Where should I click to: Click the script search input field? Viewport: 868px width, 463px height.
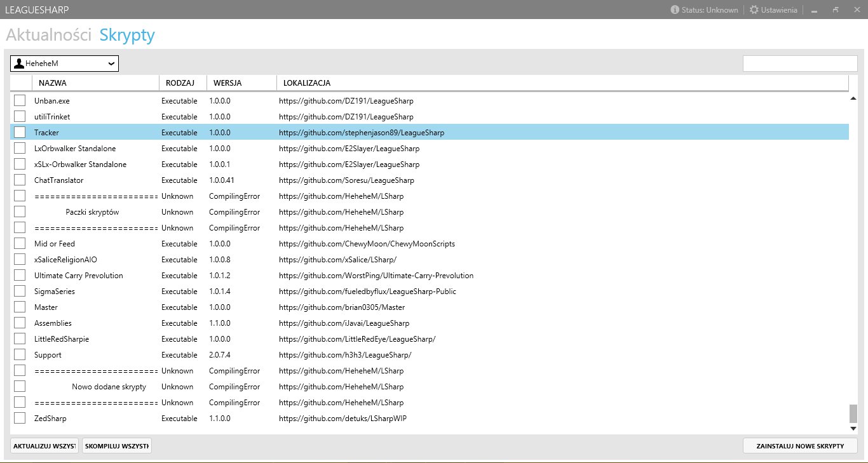pyautogui.click(x=800, y=64)
